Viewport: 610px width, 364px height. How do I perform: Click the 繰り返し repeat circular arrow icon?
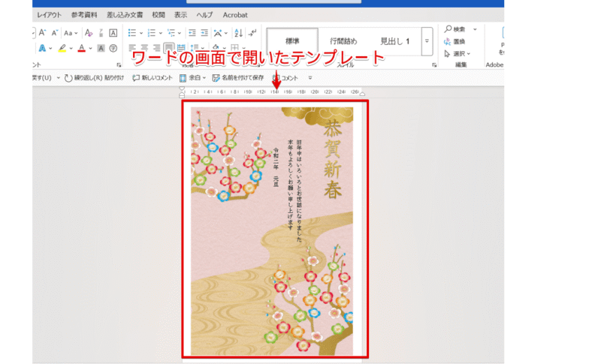(68, 78)
